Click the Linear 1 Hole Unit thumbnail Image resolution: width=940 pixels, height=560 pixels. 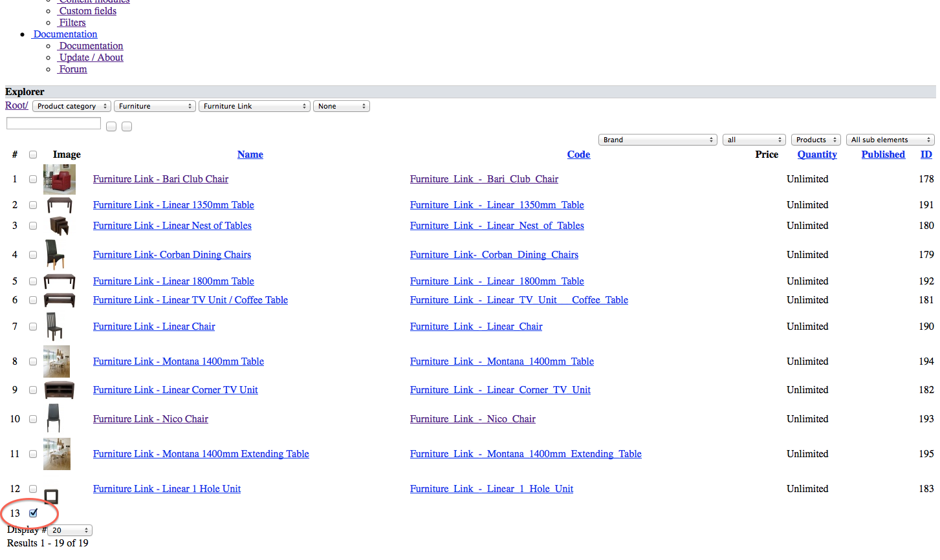click(51, 496)
